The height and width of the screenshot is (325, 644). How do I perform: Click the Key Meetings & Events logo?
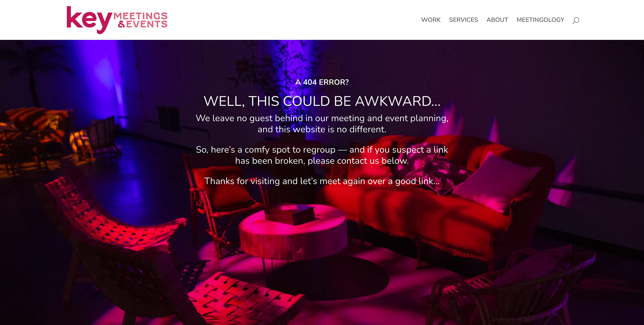tap(117, 20)
